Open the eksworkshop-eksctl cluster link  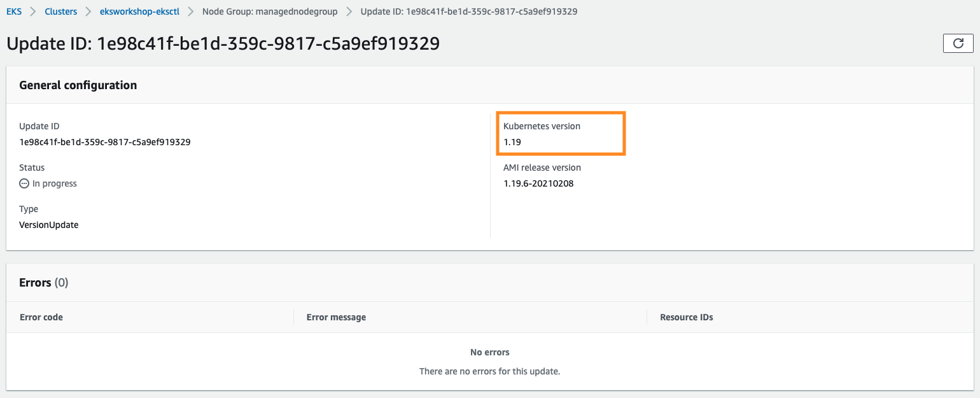139,11
